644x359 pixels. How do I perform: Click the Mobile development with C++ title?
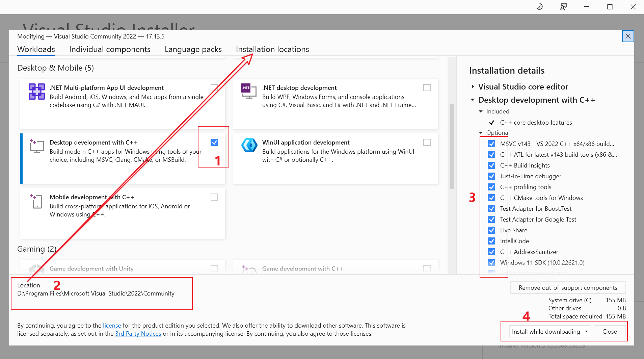point(92,197)
